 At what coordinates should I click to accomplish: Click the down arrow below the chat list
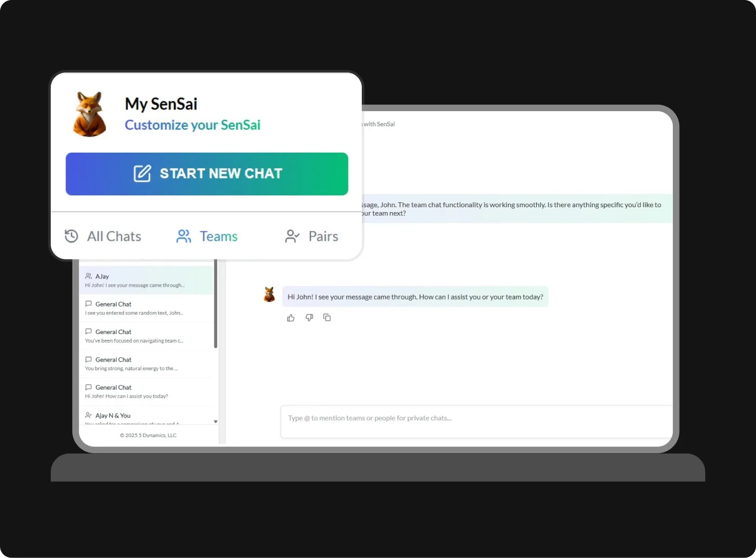[x=215, y=421]
